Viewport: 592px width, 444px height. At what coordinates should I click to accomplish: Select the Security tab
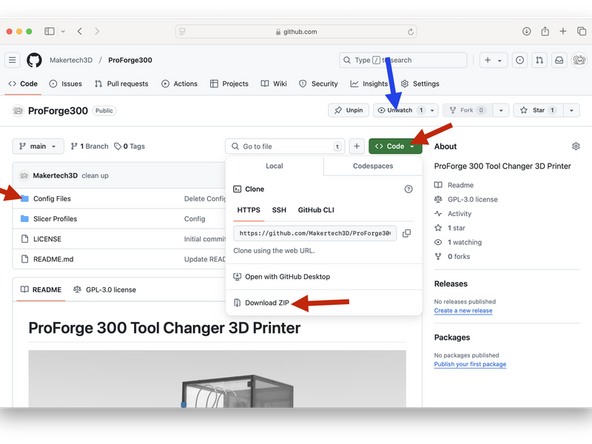[x=318, y=84]
